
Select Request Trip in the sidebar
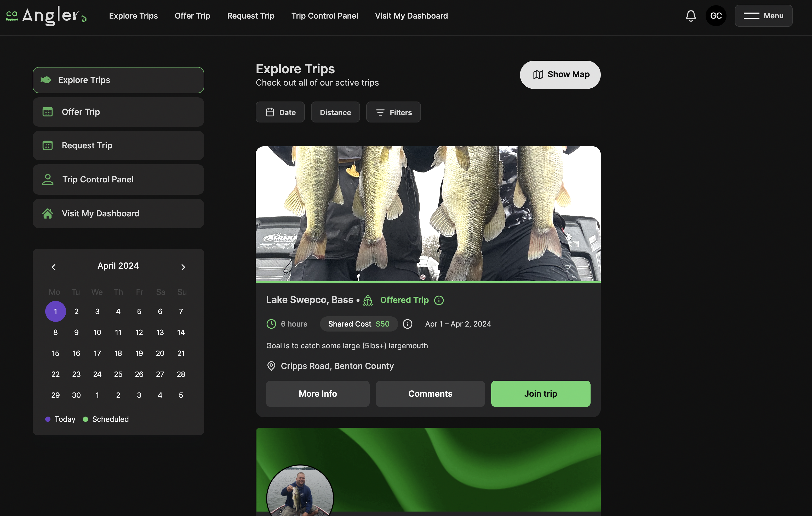(118, 145)
